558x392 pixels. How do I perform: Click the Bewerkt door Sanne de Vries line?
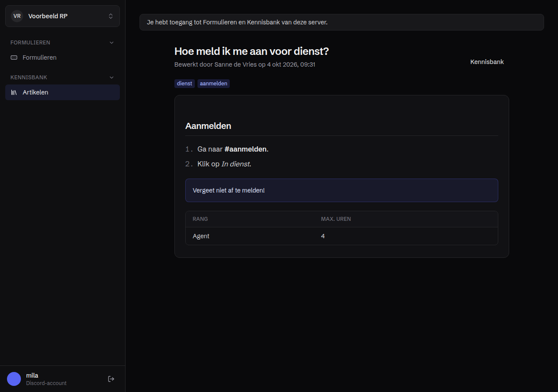(x=245, y=64)
